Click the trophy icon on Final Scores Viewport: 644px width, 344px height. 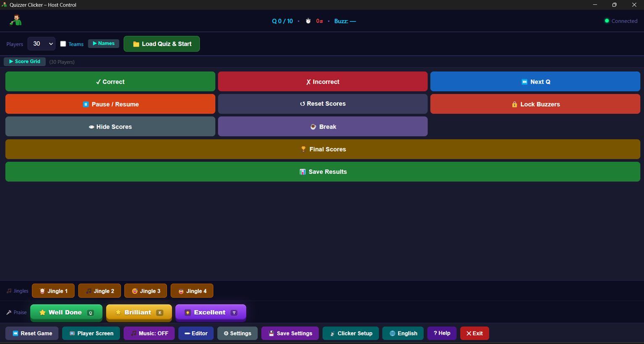point(303,149)
